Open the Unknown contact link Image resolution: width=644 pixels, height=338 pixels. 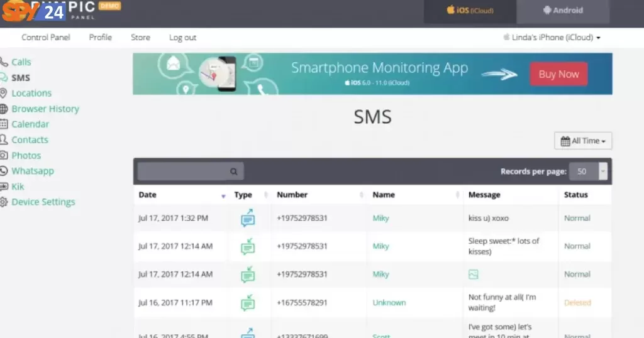point(389,303)
